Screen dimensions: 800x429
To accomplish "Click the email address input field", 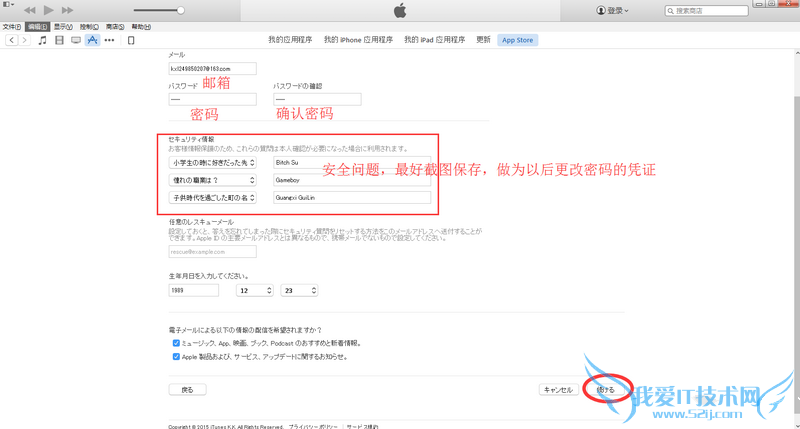I will [212, 68].
